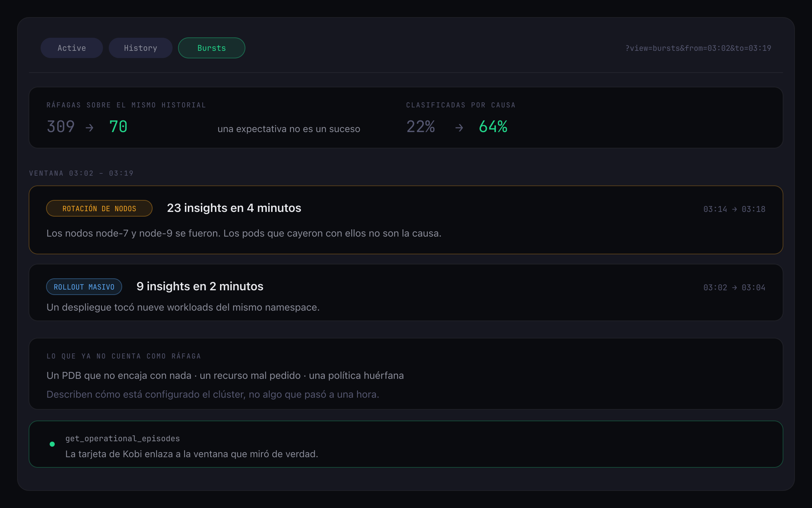Click the CLASIFICADAS POR CAUSA label
Viewport: 812px width, 508px height.
(x=461, y=105)
